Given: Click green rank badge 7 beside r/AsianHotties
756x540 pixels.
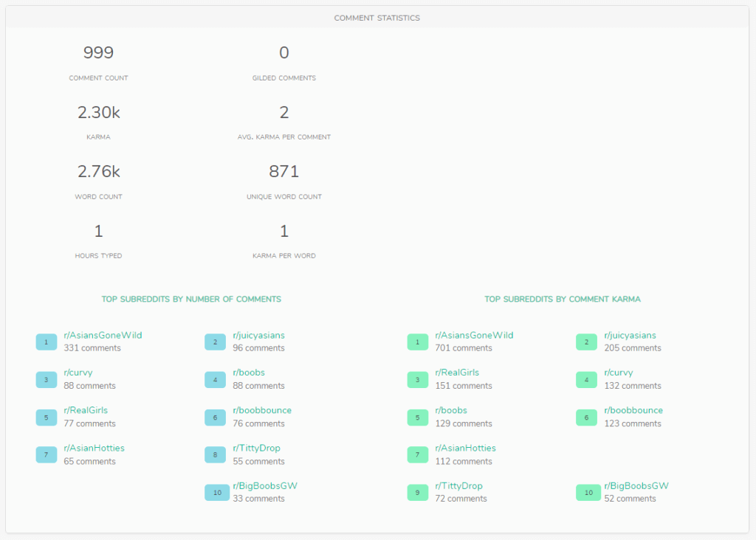Looking at the screenshot, I should (418, 454).
